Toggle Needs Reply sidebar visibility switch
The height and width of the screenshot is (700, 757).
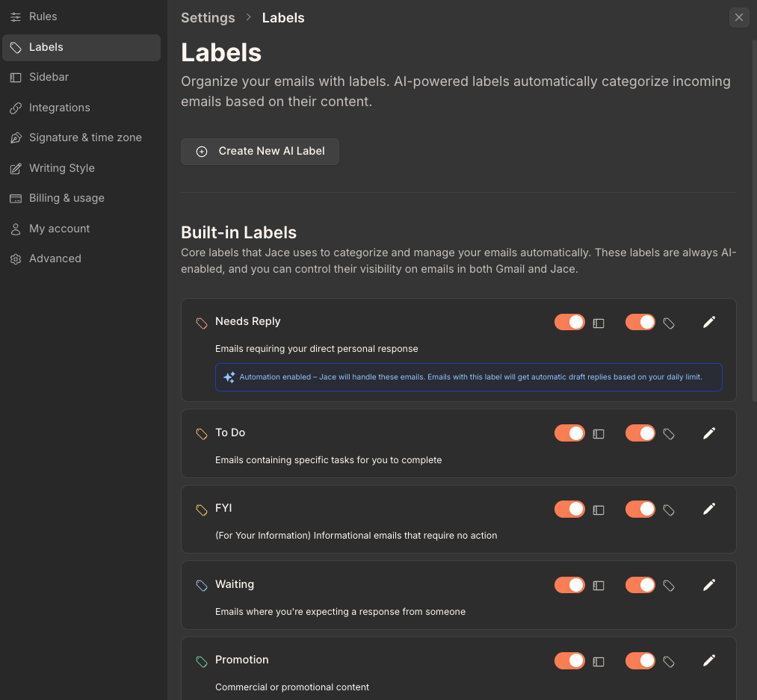click(x=569, y=322)
